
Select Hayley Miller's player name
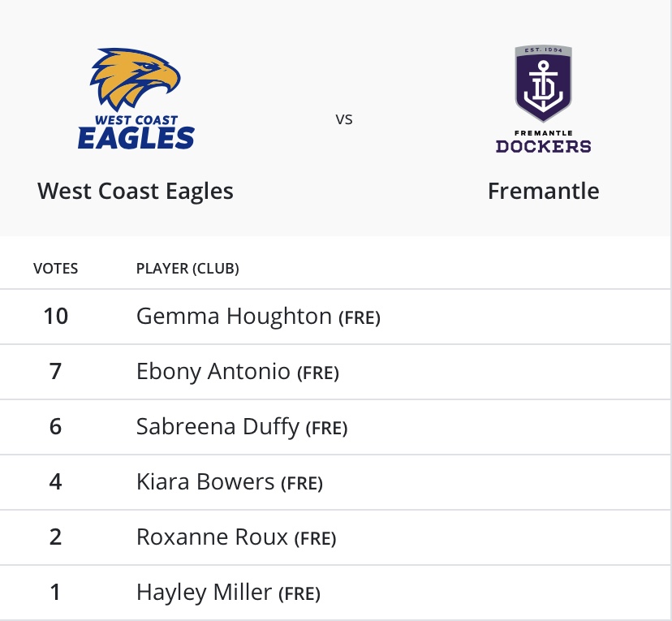point(204,593)
